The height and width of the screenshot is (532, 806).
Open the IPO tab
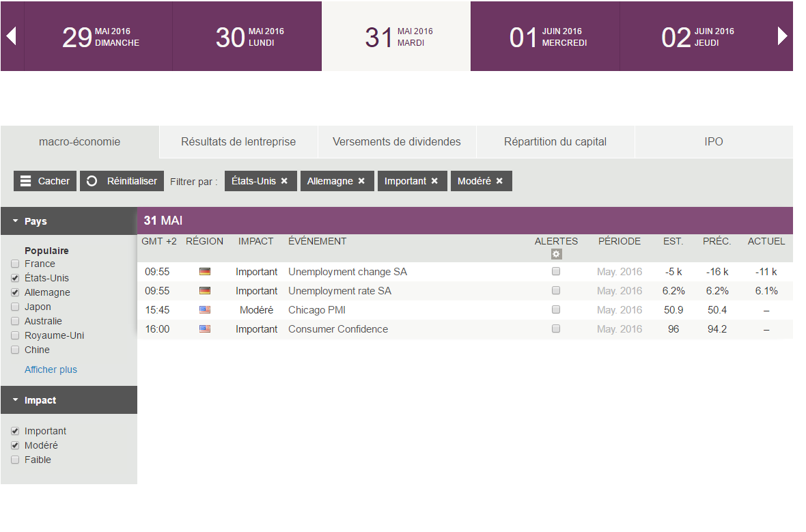click(x=714, y=142)
